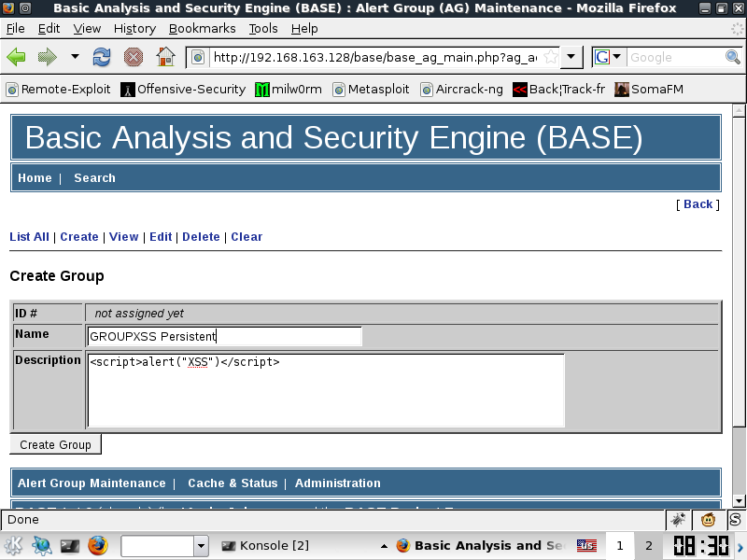Click the NoScript S status bar icon
Image resolution: width=747 pixels, height=560 pixels.
(735, 520)
